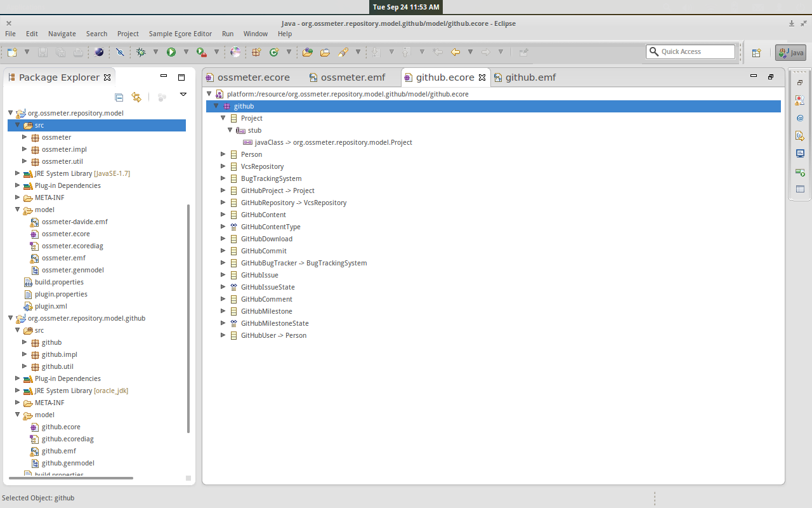The width and height of the screenshot is (812, 508).
Task: Expand the Person class node
Action: tap(223, 154)
